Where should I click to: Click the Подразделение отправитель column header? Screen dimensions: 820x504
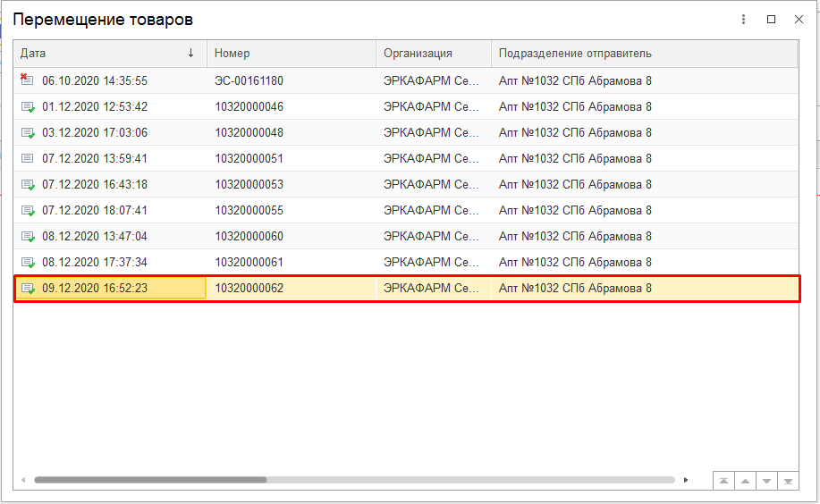642,54
